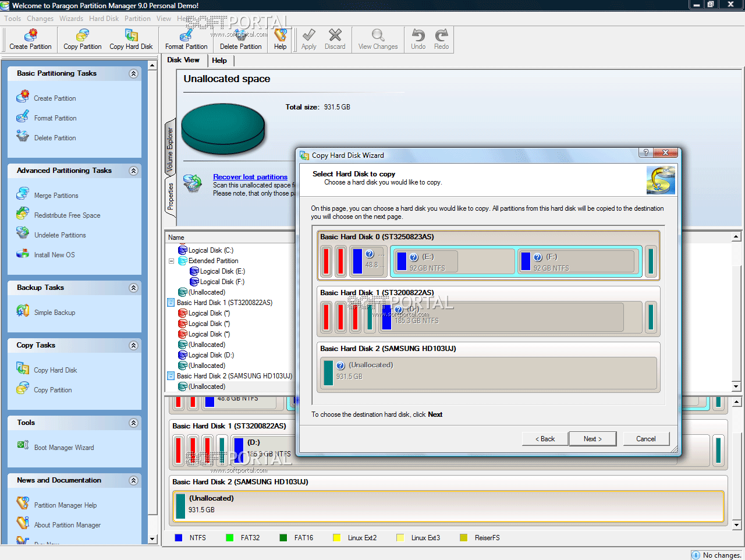Screen dimensions: 745x560
Task: Choose Undelete Partitions task
Action: [60, 235]
